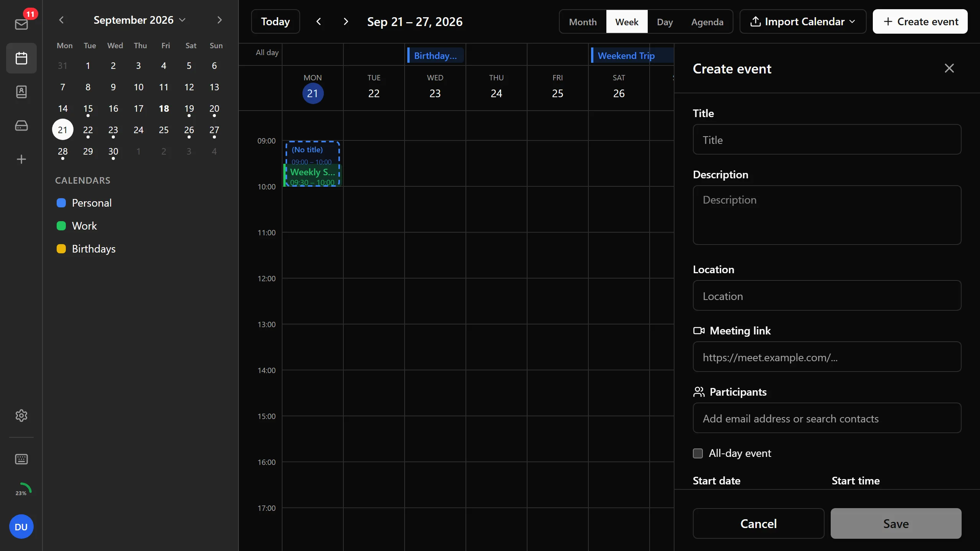Screen dimensions: 980x551
Task: Select September 15 in mini calendar
Action: click(88, 109)
